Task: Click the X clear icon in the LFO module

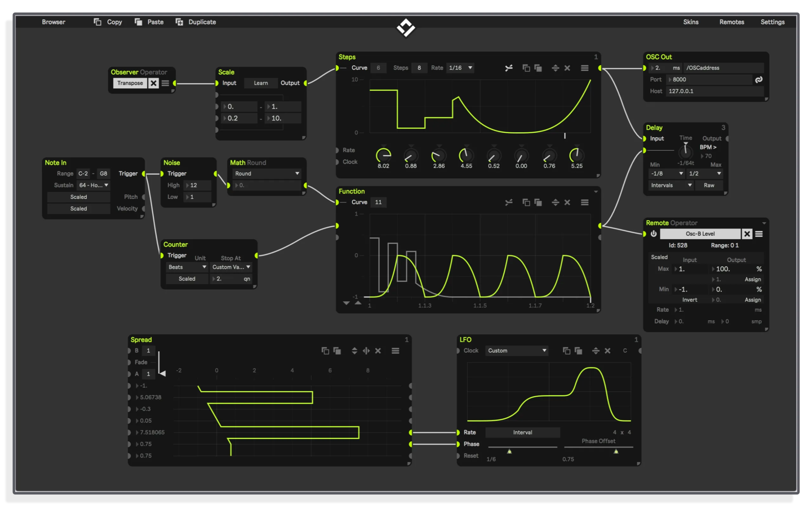Action: (x=607, y=351)
